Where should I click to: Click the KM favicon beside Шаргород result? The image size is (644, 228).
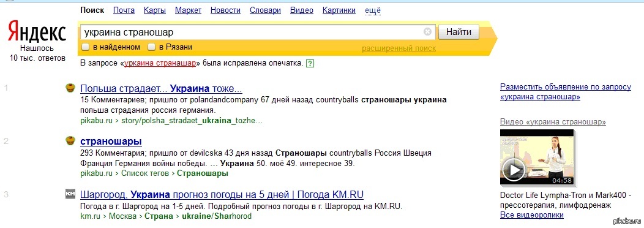pyautogui.click(x=70, y=194)
